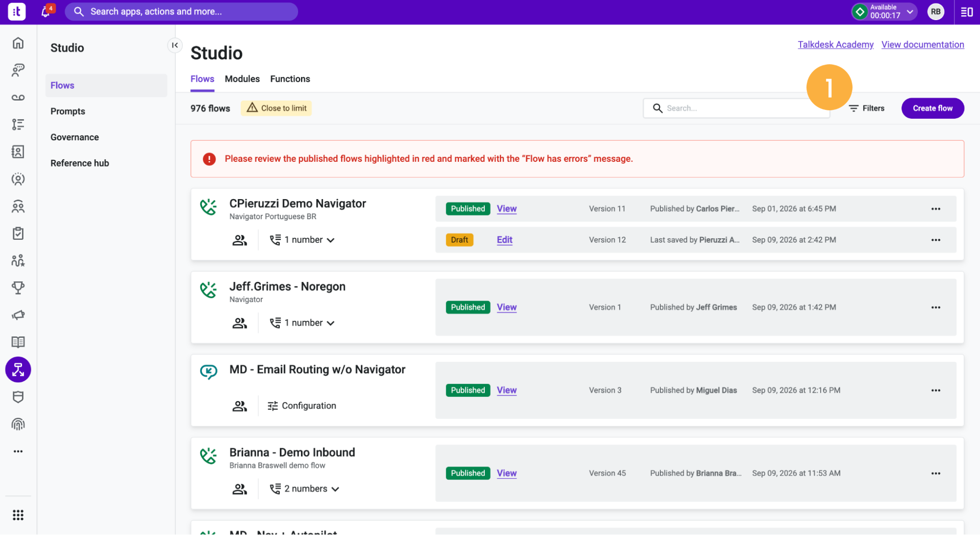Screen dimensions: 980x535
Task: Show more apps via the ellipsis icon
Action: click(x=18, y=451)
